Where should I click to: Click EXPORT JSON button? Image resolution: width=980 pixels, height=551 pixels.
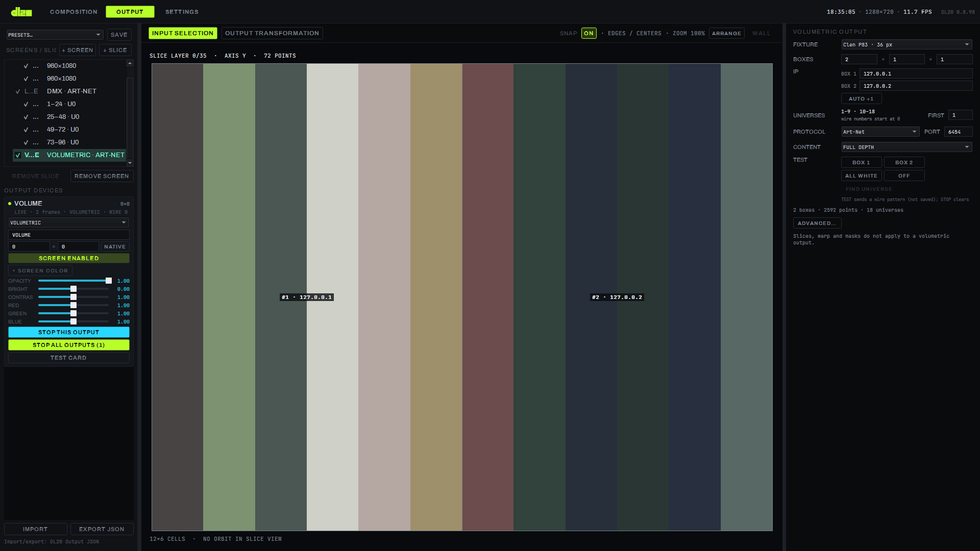pyautogui.click(x=102, y=529)
